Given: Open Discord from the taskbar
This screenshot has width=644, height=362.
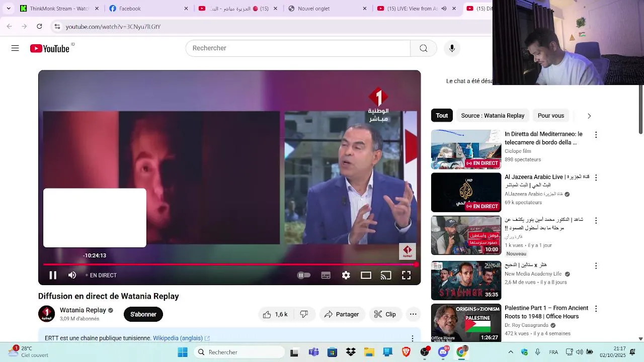Looking at the screenshot, I should coord(443,352).
